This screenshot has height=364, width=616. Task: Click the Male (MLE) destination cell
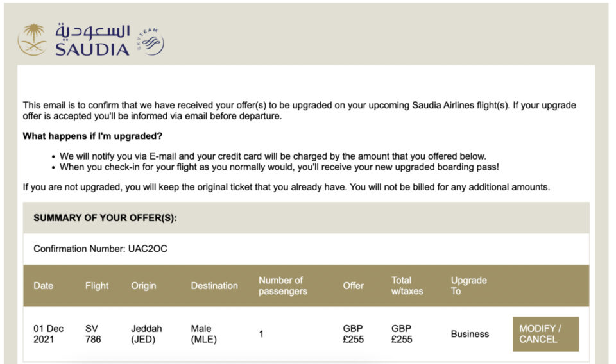coord(203,334)
